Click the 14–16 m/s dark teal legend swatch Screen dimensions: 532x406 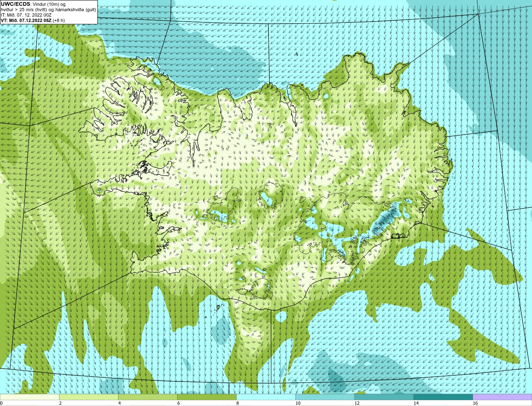point(443,397)
